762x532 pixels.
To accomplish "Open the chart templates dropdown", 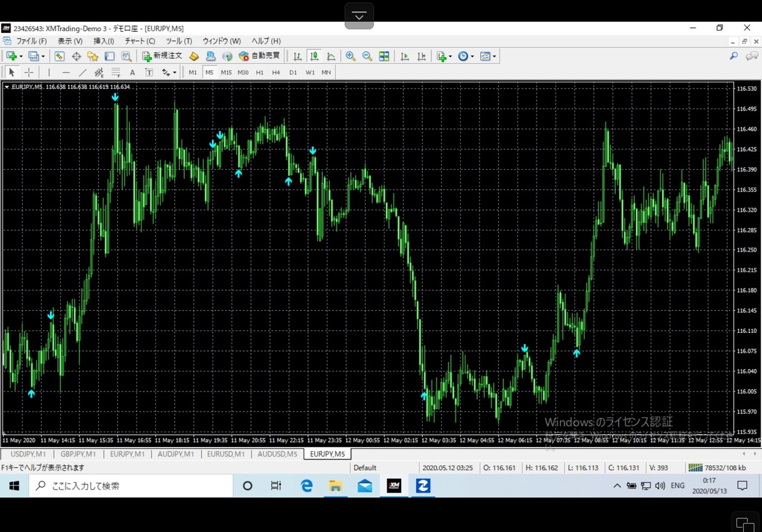I will [488, 56].
